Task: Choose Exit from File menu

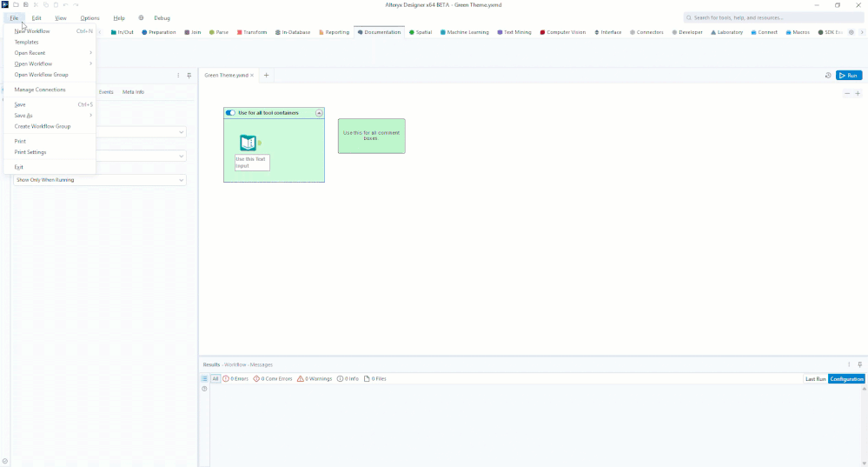Action: click(50, 167)
